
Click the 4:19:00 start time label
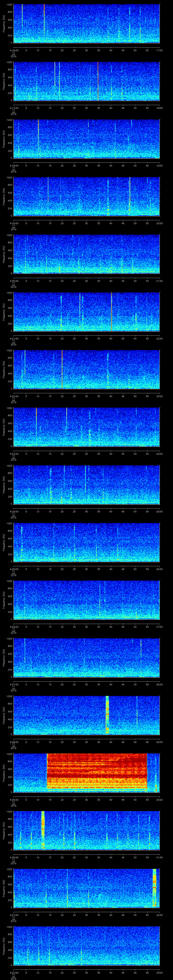tap(14, 223)
